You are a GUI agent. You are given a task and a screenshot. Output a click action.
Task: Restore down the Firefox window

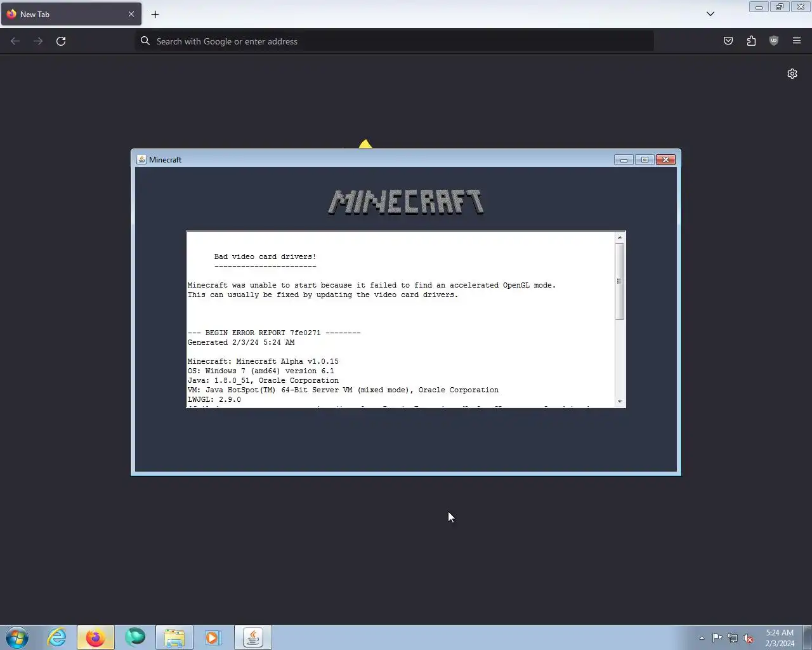pyautogui.click(x=780, y=7)
